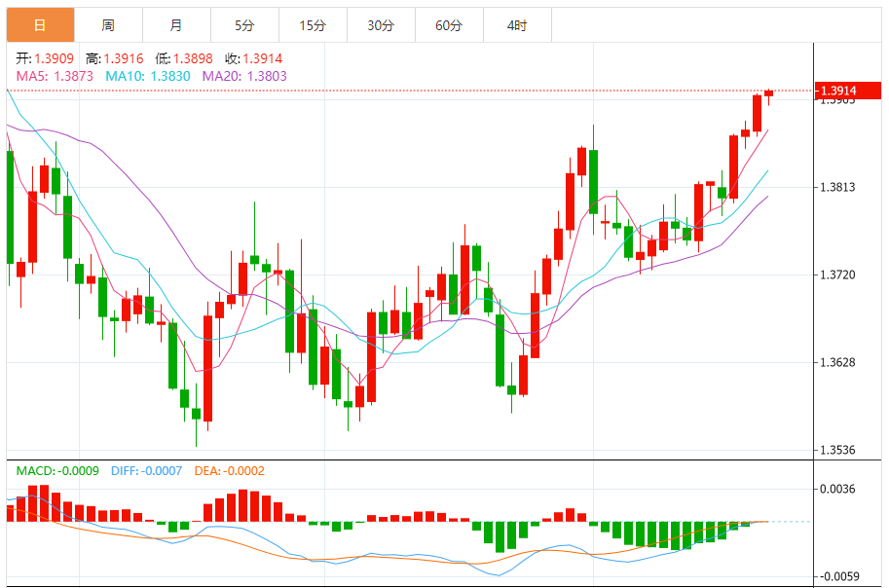Open the 60分 timeframe tab
Viewport: 889px width, 588px height.
(449, 25)
